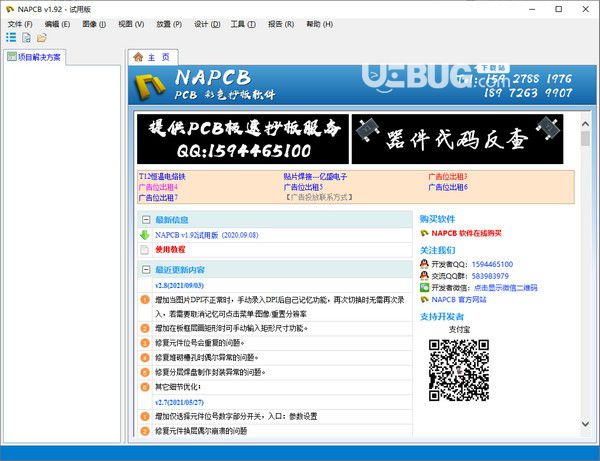Click the home icon on the 主页 tab

click(x=138, y=57)
